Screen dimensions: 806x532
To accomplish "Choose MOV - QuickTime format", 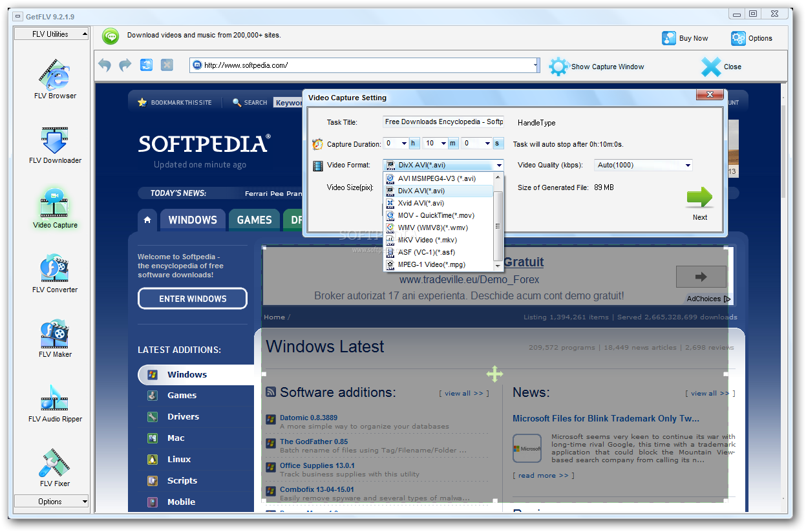I will point(439,215).
